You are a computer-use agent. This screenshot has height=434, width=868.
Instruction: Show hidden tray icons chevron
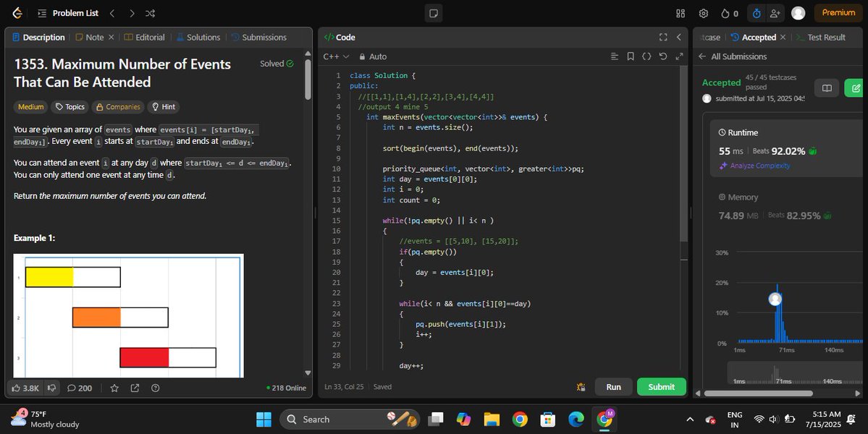coord(690,420)
